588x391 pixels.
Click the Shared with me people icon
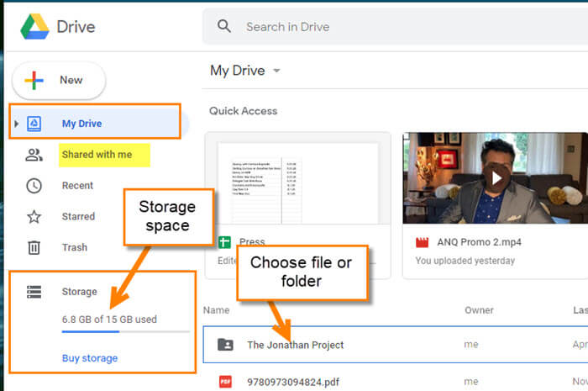click(34, 155)
